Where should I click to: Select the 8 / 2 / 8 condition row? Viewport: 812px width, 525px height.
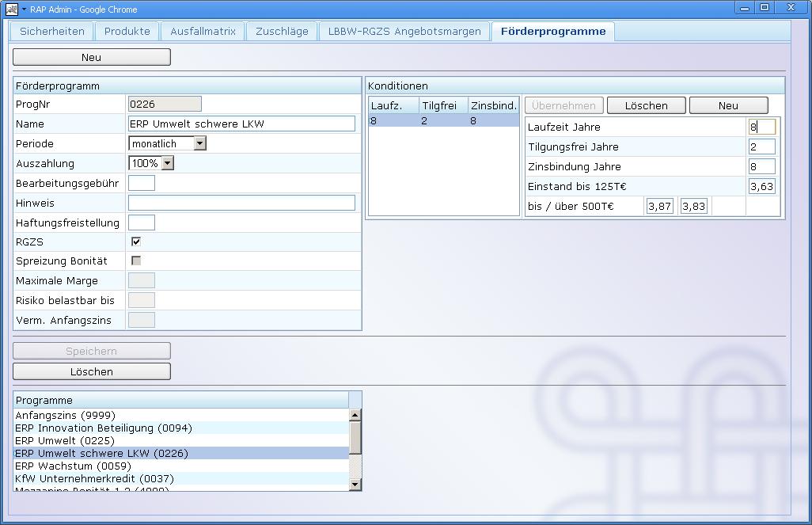[444, 120]
